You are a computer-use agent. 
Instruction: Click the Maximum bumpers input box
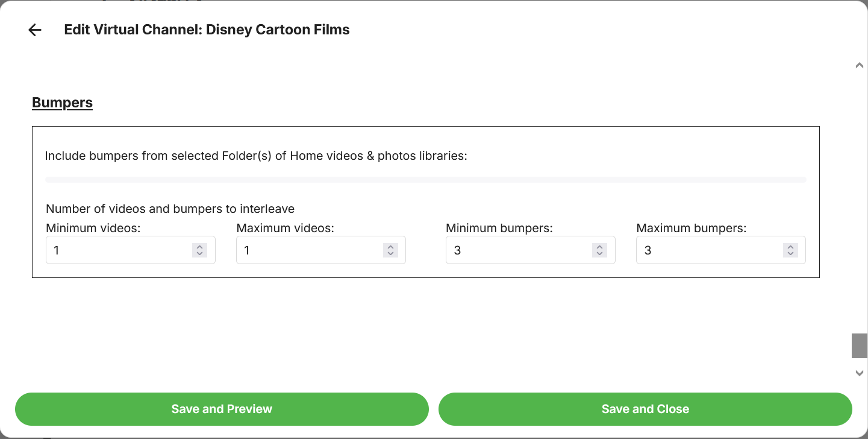click(x=708, y=250)
